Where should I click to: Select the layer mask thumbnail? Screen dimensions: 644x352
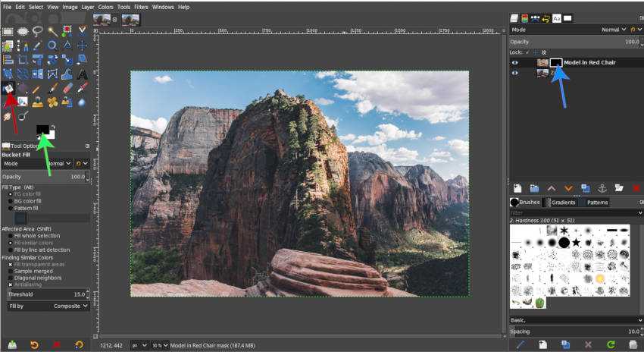(556, 62)
